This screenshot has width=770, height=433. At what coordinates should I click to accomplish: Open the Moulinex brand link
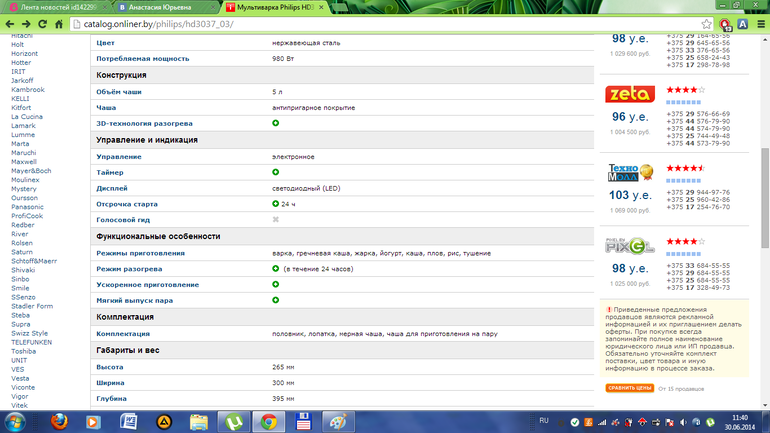click(26, 179)
